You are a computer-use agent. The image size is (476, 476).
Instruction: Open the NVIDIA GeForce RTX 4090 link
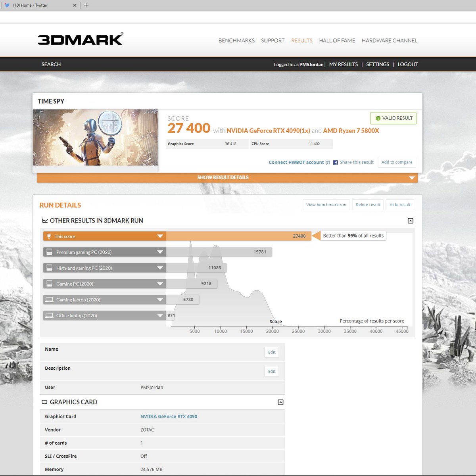169,416
